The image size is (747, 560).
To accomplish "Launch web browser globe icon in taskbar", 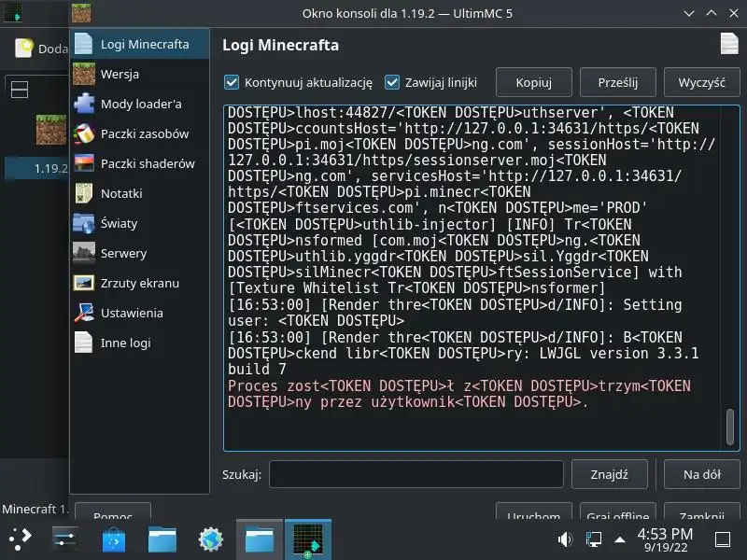I will tap(211, 539).
